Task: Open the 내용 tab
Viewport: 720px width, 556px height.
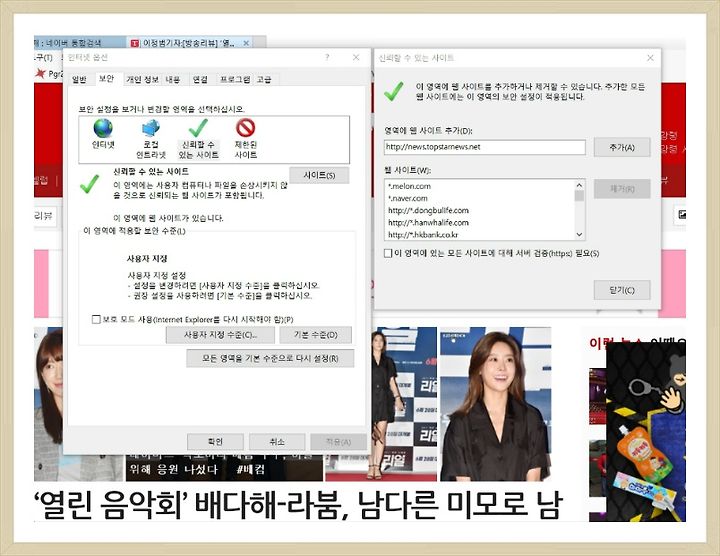Action: point(173,79)
